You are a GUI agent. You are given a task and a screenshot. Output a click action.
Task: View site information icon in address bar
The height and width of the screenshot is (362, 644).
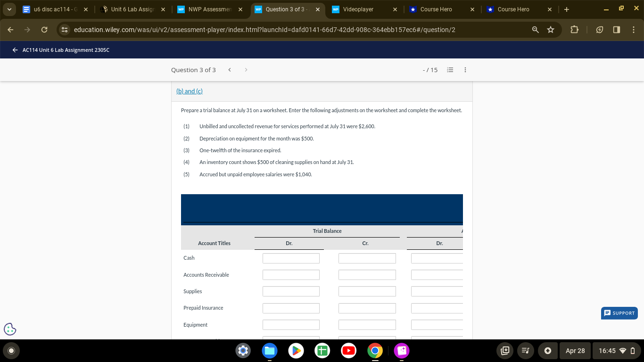66,30
